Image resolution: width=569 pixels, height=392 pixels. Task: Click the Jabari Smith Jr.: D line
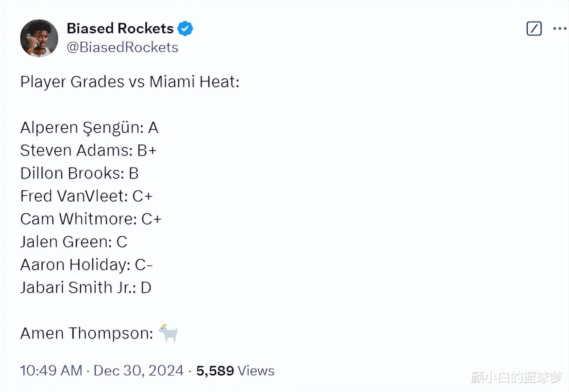point(86,287)
